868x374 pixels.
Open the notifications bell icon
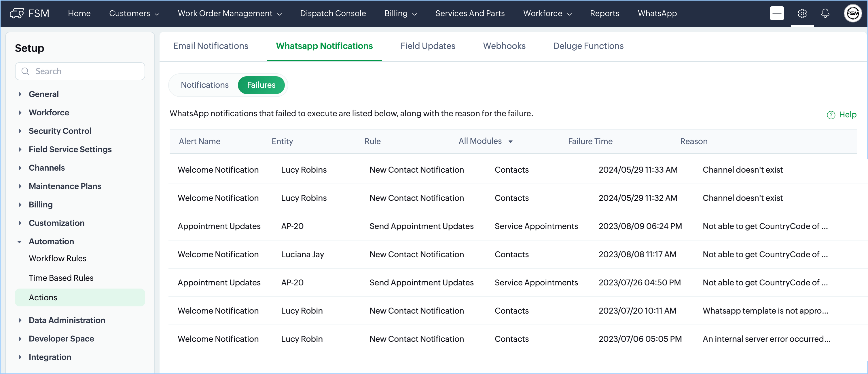[x=825, y=14]
